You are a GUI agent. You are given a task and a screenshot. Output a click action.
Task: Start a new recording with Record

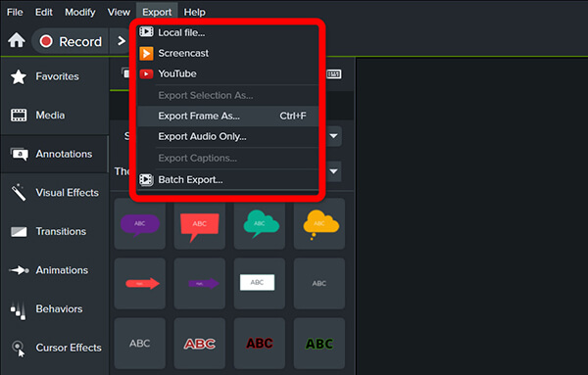[x=71, y=41]
